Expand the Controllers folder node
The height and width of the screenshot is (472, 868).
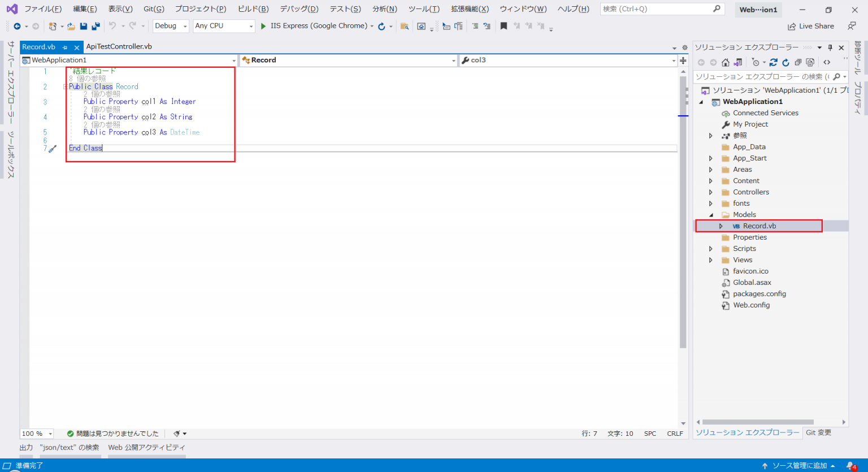[x=711, y=192]
